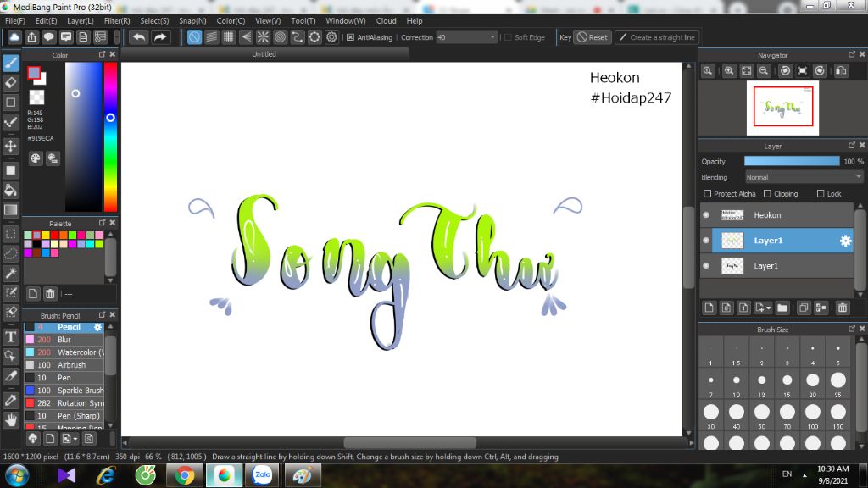Undock the Brush Size panel
The height and width of the screenshot is (488, 868).
pyautogui.click(x=851, y=329)
